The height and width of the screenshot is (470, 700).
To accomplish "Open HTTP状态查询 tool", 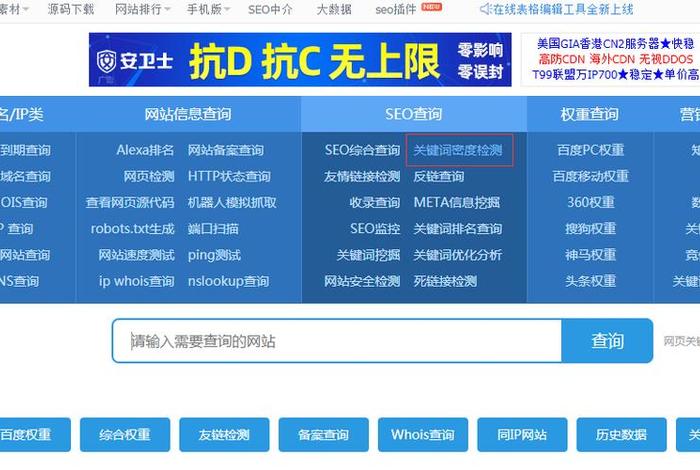I will click(229, 176).
